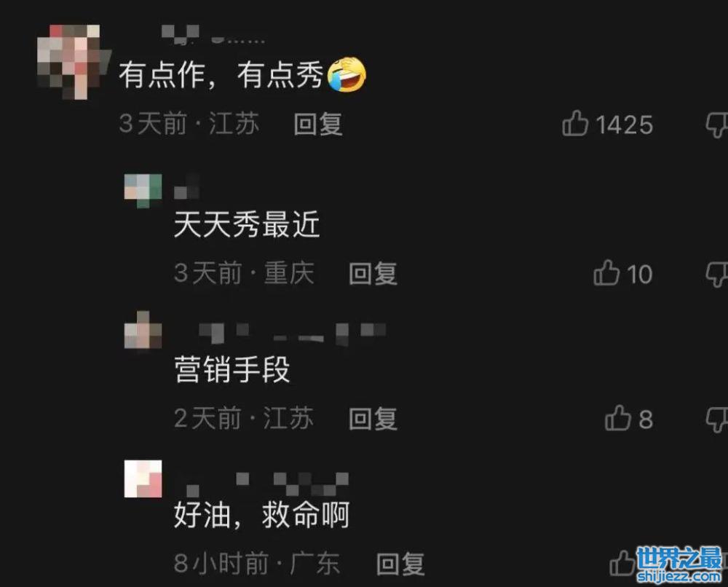Click the laughing-crying emoji in top comment
Image resolution: width=728 pixels, height=587 pixels.
coord(347,75)
